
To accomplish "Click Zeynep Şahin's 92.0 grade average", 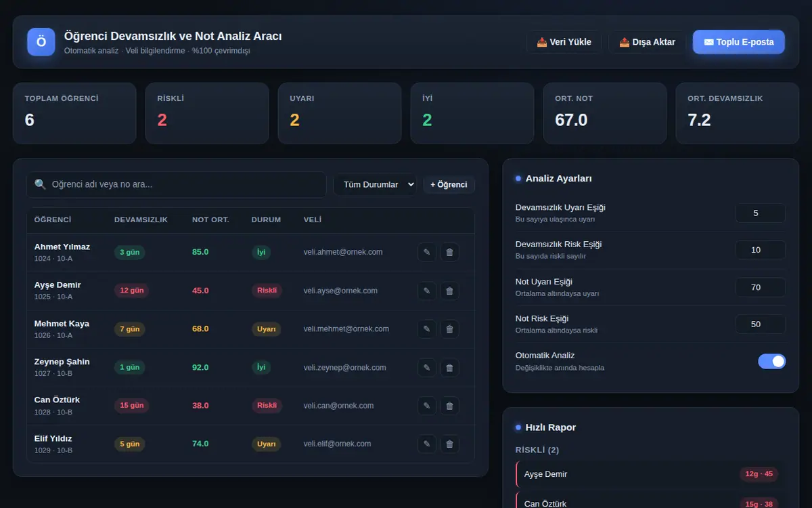I will 200,367.
